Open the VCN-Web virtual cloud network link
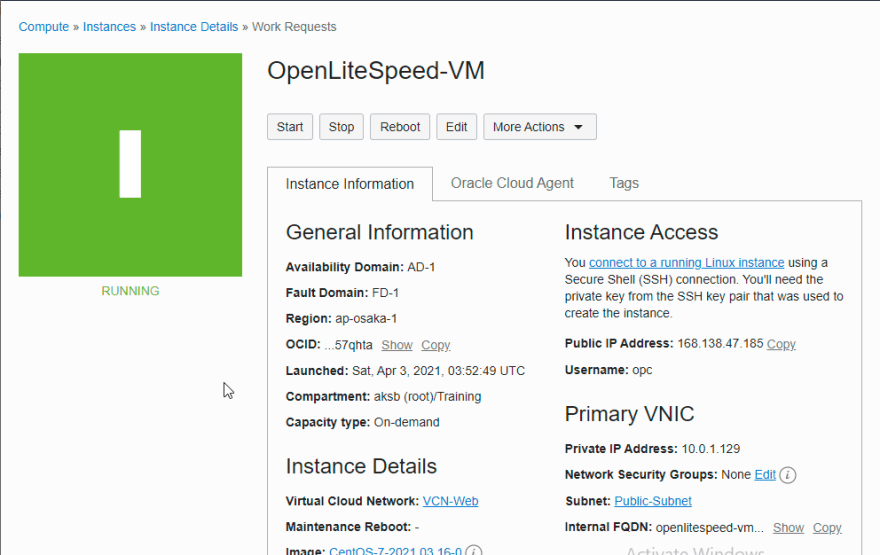Screen dimensions: 880x555 pos(450,501)
